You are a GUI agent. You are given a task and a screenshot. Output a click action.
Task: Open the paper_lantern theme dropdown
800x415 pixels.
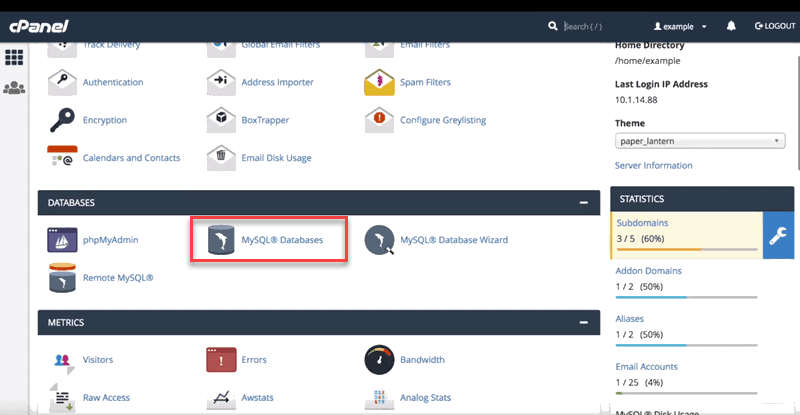(699, 142)
